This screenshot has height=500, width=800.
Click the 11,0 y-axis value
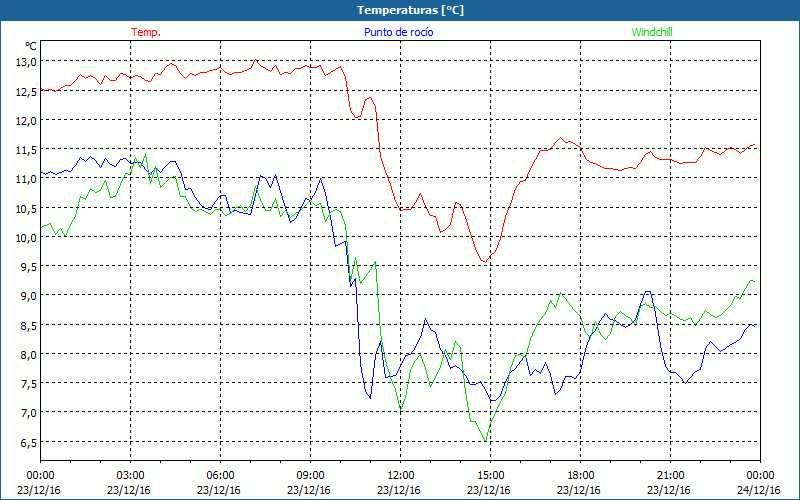[26, 179]
